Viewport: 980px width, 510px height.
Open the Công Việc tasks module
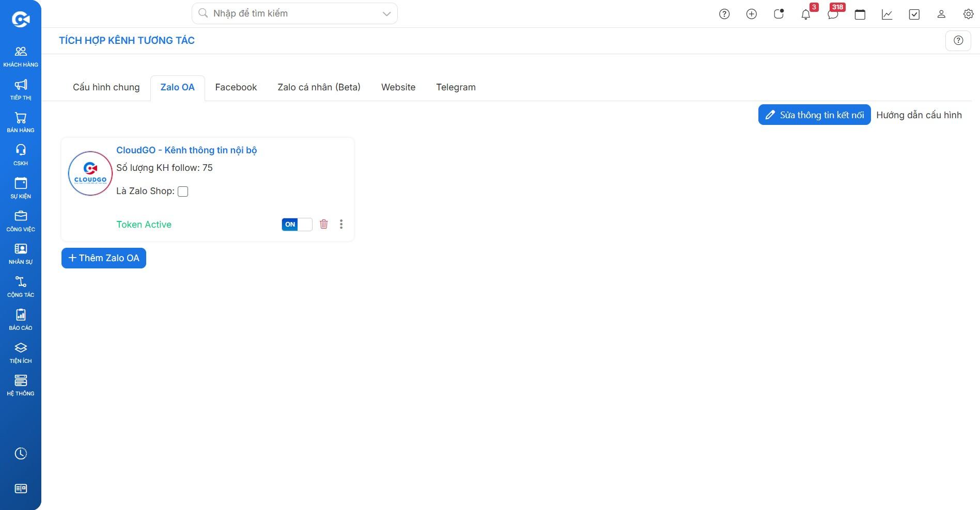click(21, 221)
